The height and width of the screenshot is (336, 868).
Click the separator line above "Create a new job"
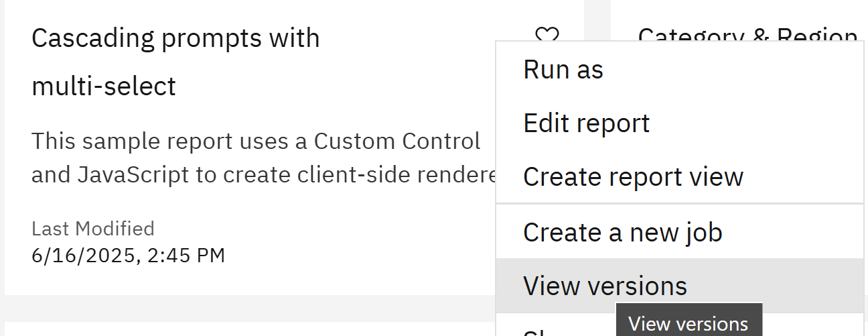679,203
